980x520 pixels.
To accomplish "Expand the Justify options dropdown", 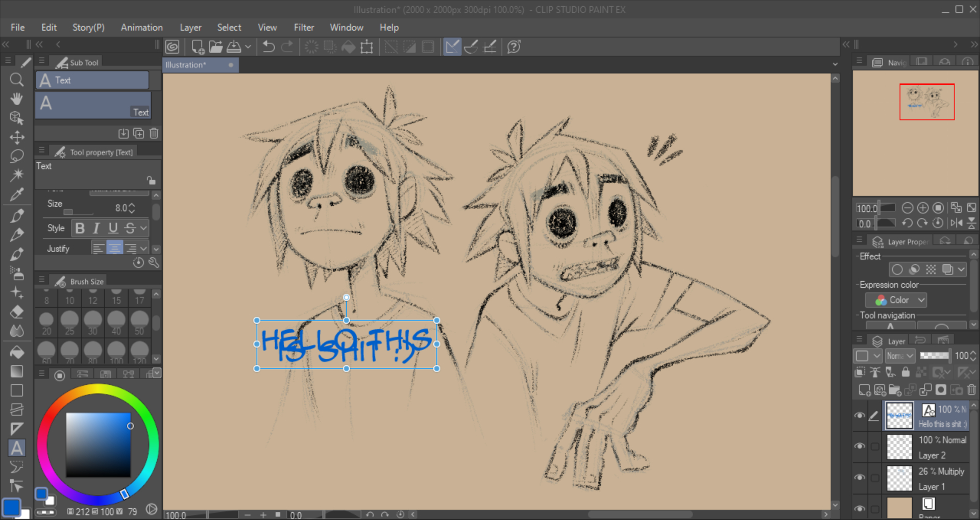I will click(x=144, y=249).
